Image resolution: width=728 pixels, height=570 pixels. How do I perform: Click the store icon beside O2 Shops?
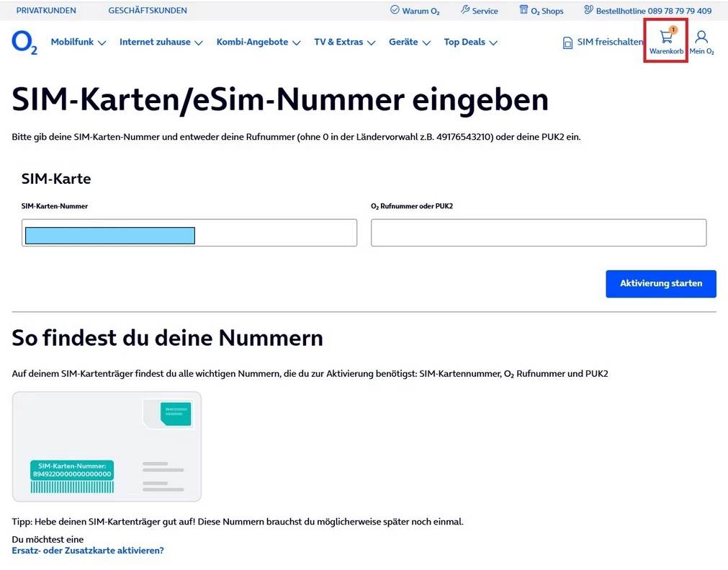[x=523, y=10]
